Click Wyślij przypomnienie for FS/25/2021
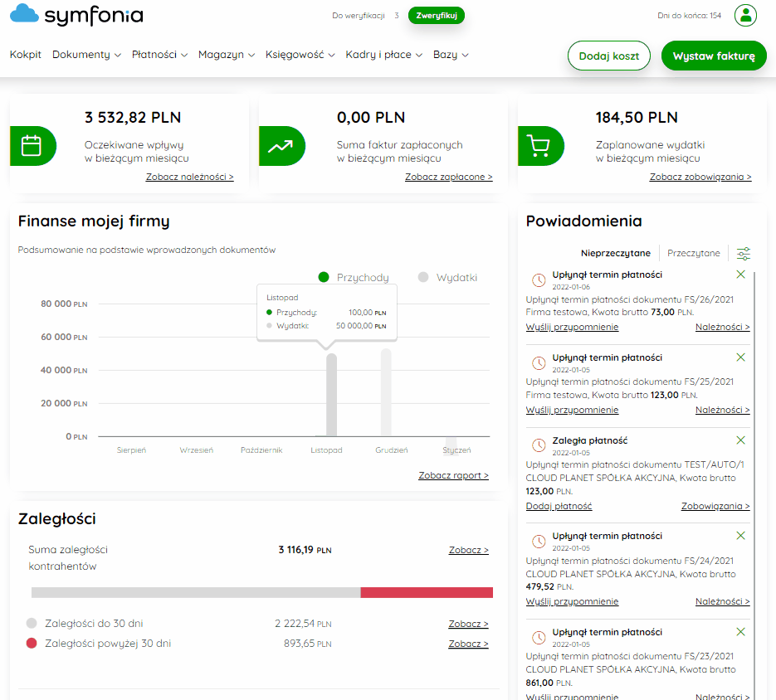776x700 pixels. pyautogui.click(x=572, y=410)
